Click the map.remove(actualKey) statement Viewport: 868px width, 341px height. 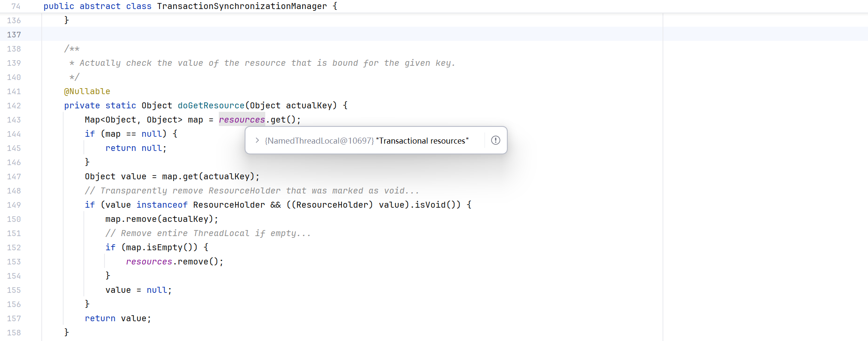point(162,219)
